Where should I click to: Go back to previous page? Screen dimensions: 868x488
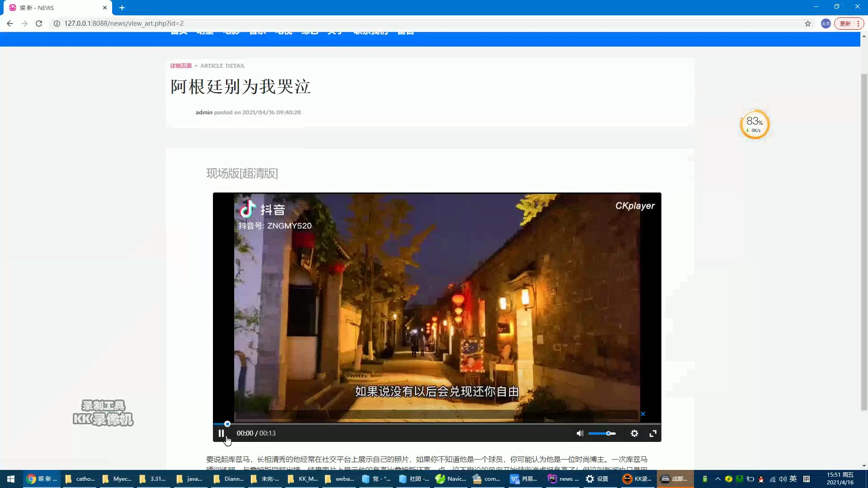point(10,23)
